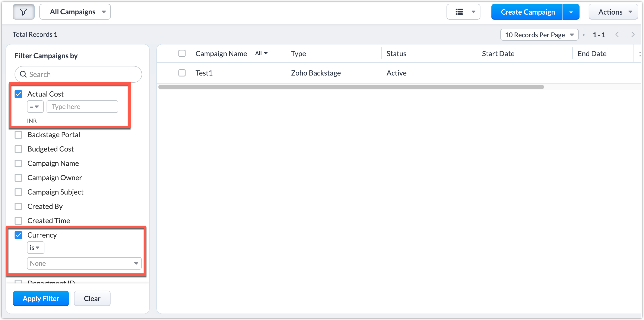644x320 pixels.
Task: Open the Actions menu
Action: click(613, 12)
